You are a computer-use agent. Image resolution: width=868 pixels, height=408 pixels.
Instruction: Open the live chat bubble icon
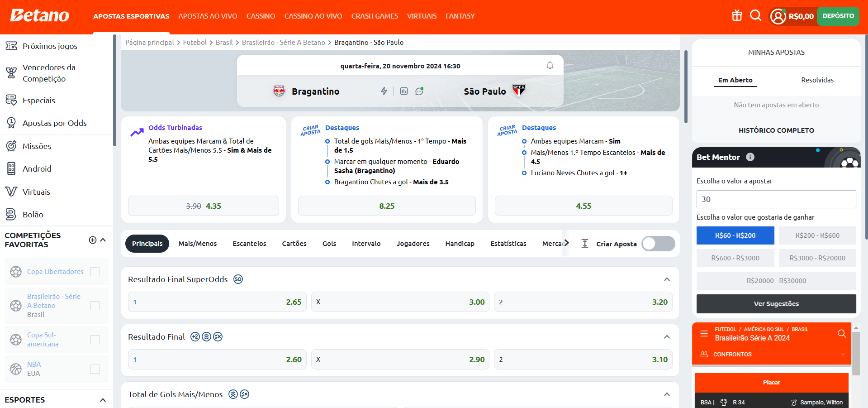419,91
